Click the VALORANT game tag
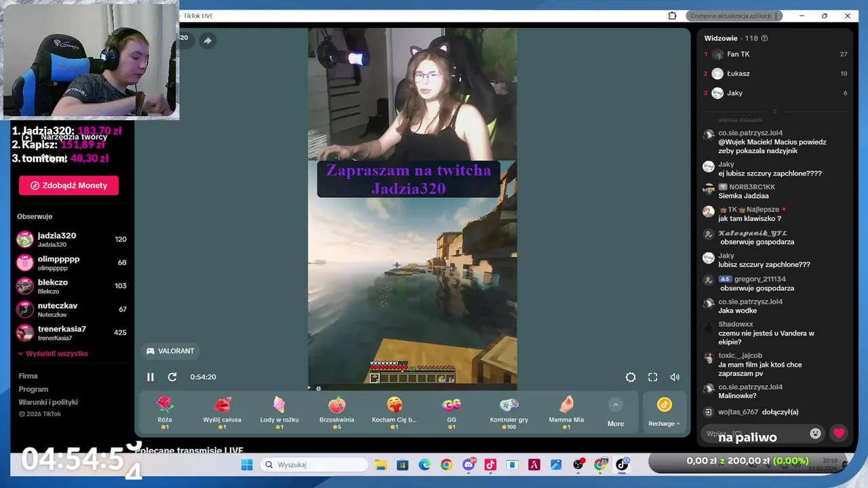The width and height of the screenshot is (868, 488). (x=171, y=351)
